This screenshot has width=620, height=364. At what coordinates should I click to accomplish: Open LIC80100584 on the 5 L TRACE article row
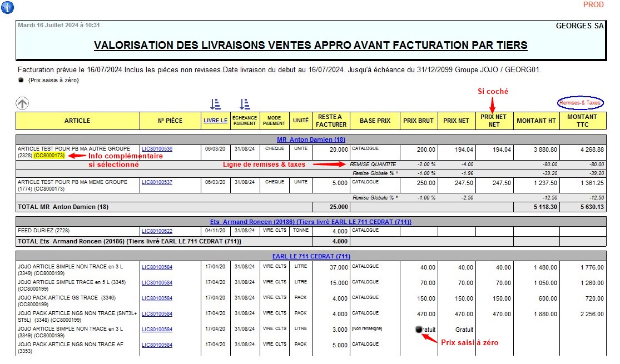point(157,283)
